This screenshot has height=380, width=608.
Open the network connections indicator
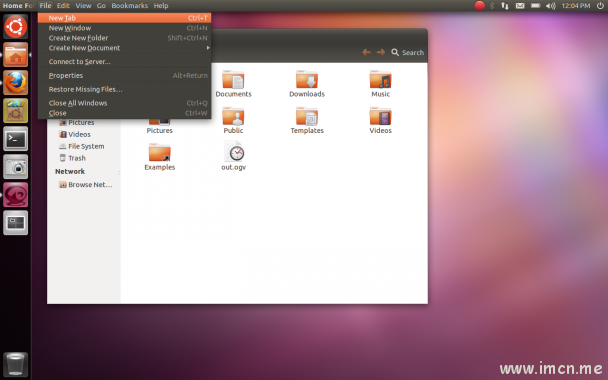504,5
